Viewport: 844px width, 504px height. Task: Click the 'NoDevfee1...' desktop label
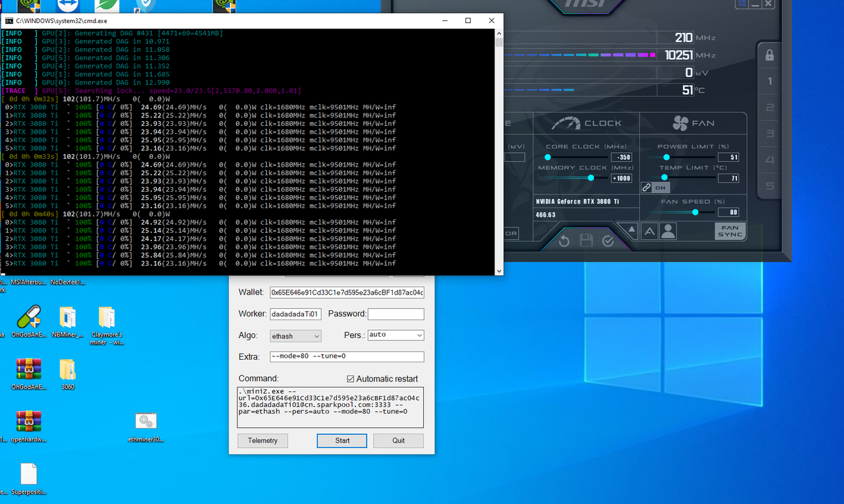click(68, 282)
